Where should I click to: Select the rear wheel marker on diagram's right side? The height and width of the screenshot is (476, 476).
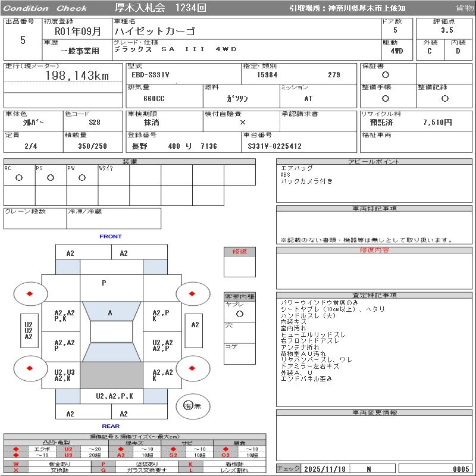[193, 368]
